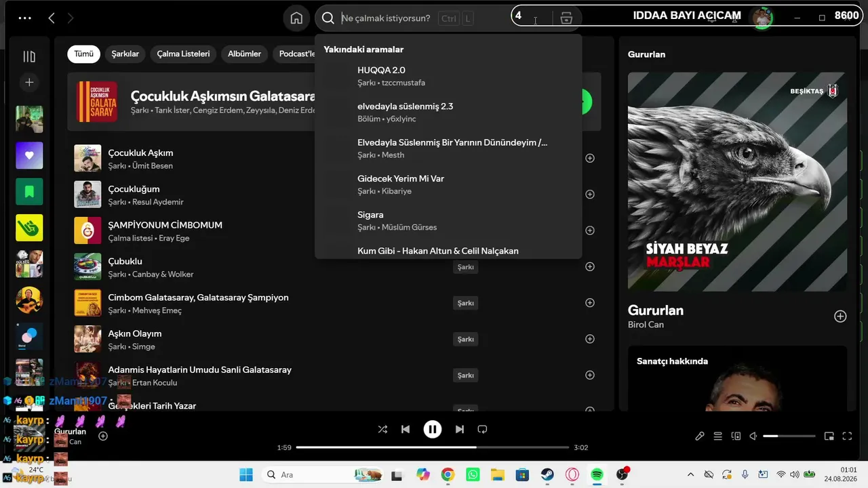Open the Spotify three-dot main menu
Viewport: 868px width, 488px height.
click(25, 18)
